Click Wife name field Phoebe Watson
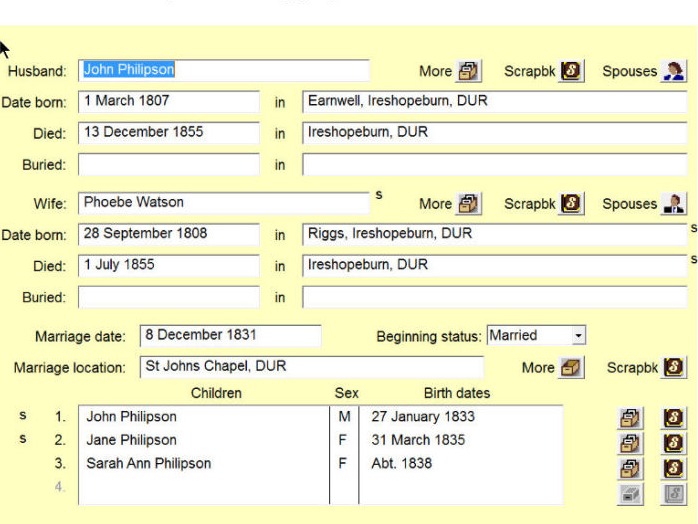698x524 pixels. click(223, 203)
